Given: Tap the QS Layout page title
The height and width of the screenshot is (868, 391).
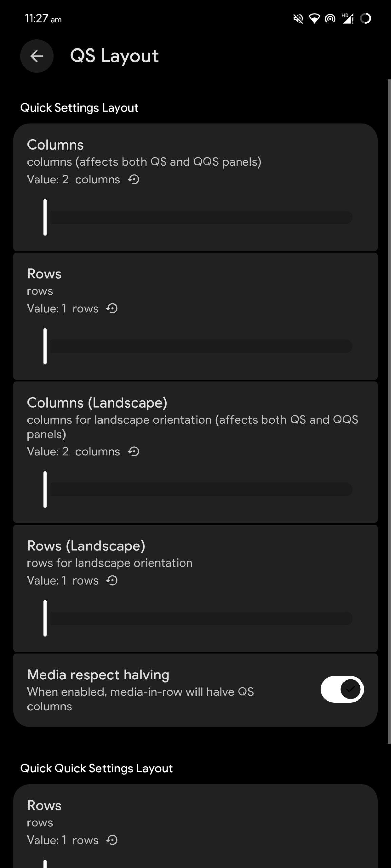Looking at the screenshot, I should (x=114, y=56).
